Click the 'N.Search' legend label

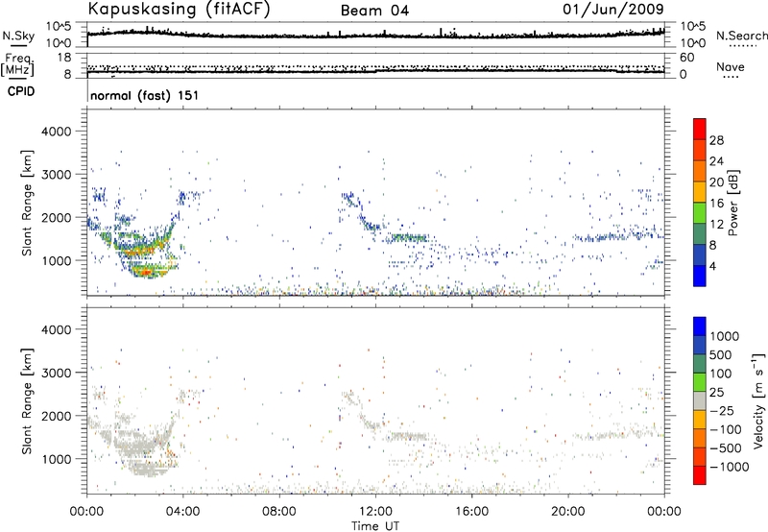741,36
